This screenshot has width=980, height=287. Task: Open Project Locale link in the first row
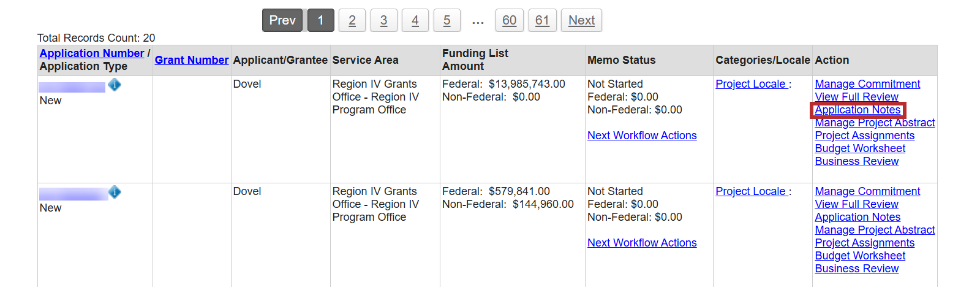click(x=751, y=84)
